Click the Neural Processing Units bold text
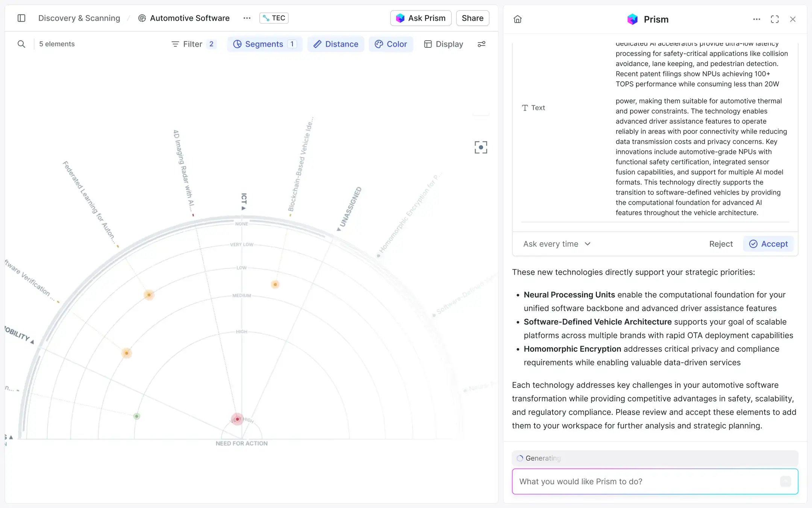 [x=569, y=295]
